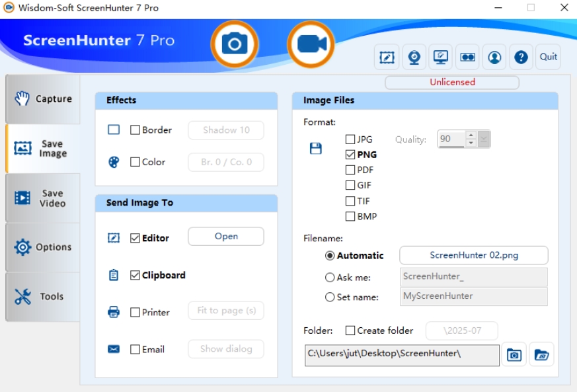577x392 pixels.
Task: Open the user account icon
Action: [x=494, y=57]
